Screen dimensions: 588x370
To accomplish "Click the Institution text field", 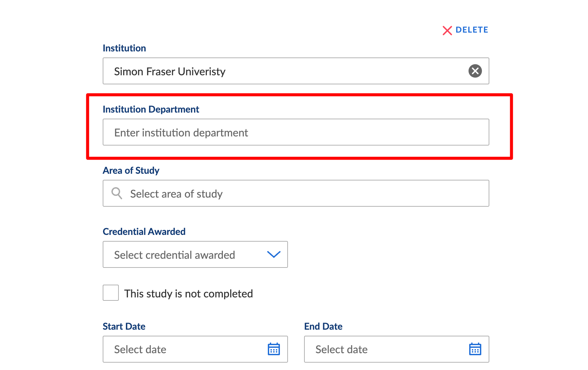I will click(x=285, y=71).
